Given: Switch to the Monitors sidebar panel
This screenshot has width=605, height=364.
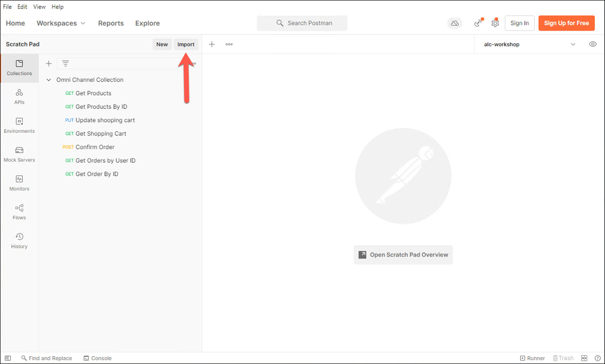Looking at the screenshot, I should pyautogui.click(x=19, y=183).
